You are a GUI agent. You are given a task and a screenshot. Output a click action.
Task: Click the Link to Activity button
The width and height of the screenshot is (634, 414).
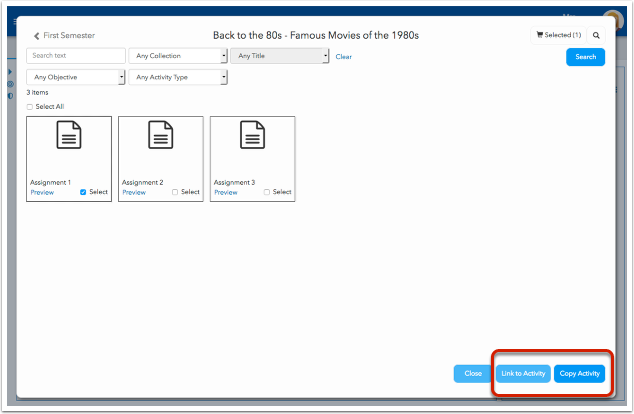click(523, 374)
